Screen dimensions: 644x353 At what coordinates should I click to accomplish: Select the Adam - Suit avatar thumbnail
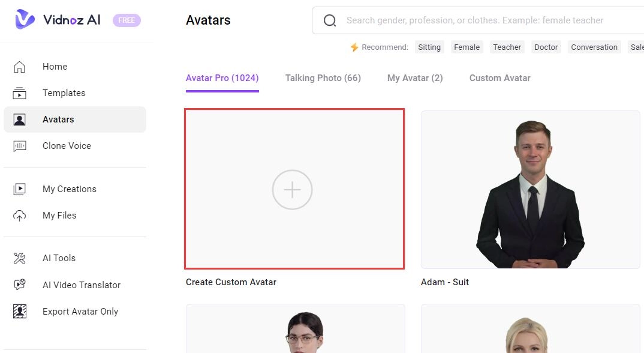click(531, 189)
